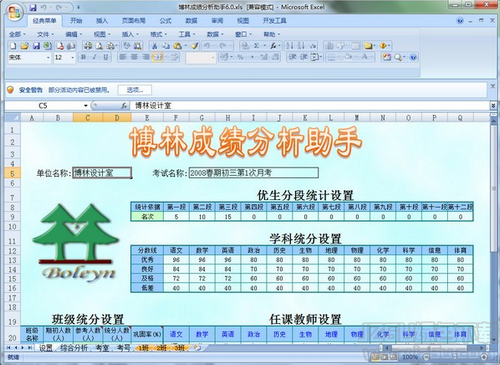Toggle Bold formatting
Screen dimensions: 500x365
(x=83, y=57)
